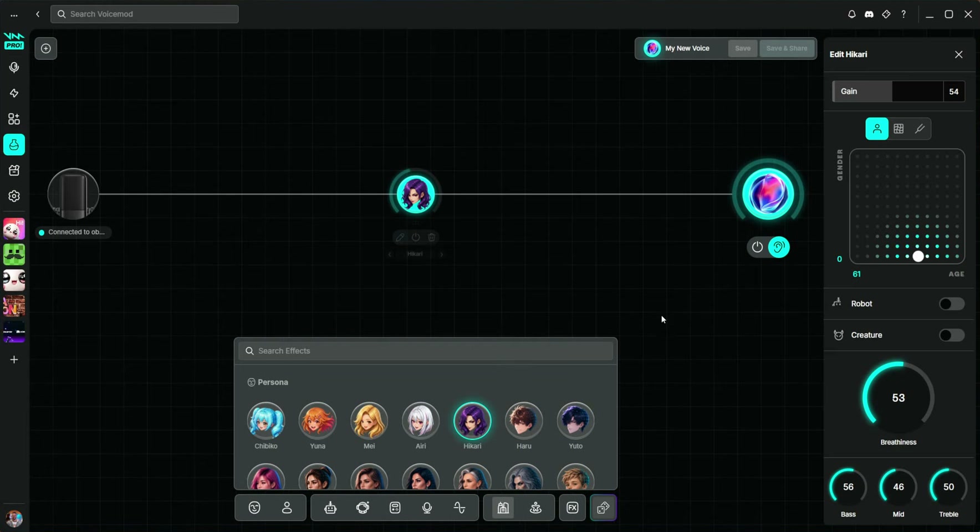Switch to the grid view tab
This screenshot has height=532, width=980.
(899, 129)
